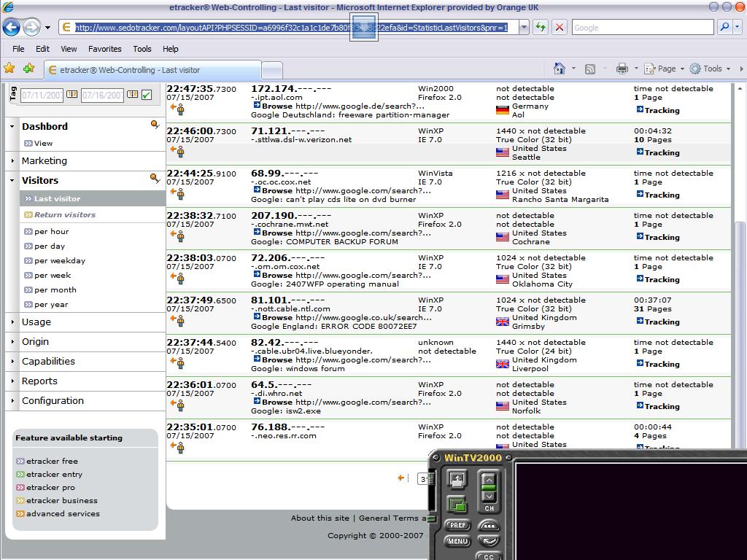Open the Help menu
Image resolution: width=747 pixels, height=560 pixels.
[170, 49]
